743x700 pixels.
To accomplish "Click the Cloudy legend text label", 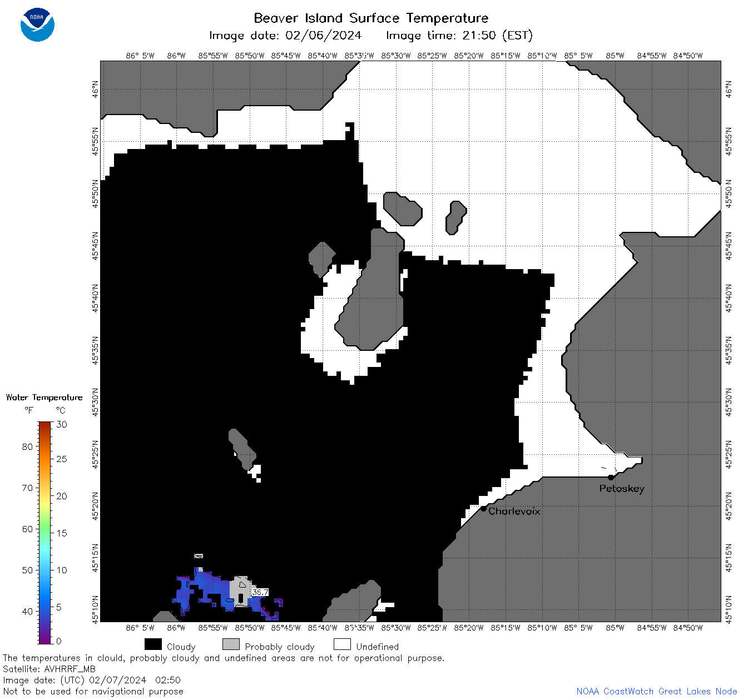I will [181, 647].
